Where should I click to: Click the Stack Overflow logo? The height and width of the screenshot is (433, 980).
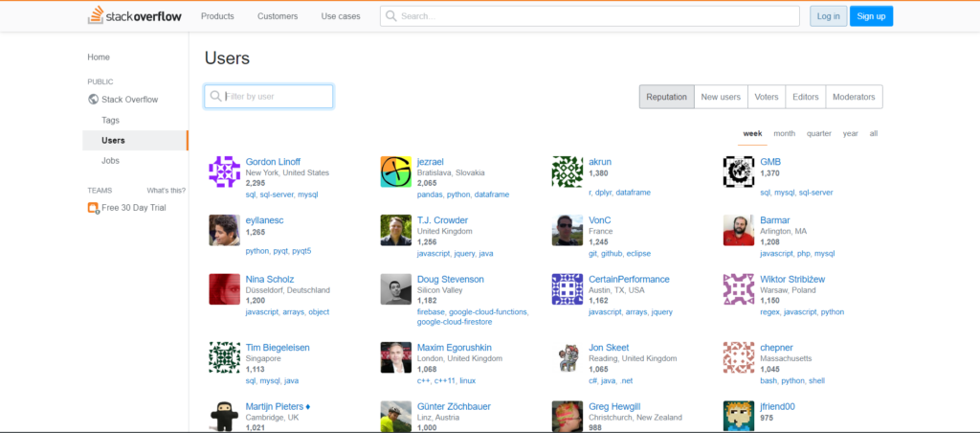134,15
